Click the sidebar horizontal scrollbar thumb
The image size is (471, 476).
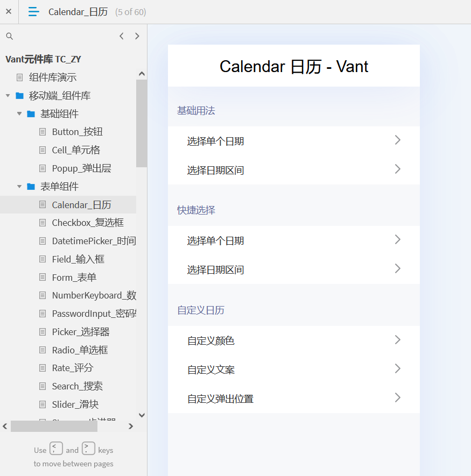point(54,426)
